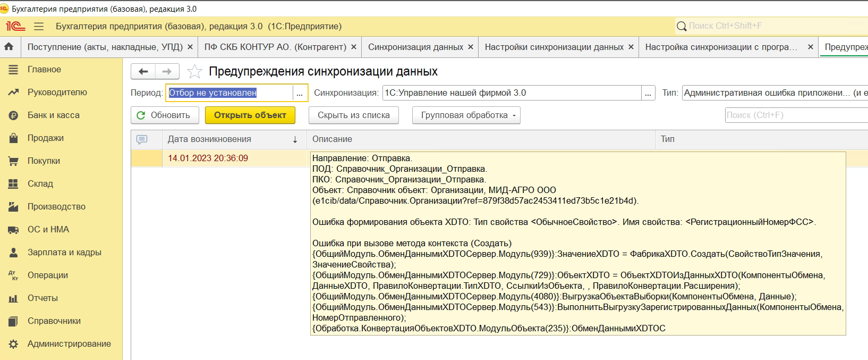
Task: Switch to Настройки синхронизации данных tab
Action: coord(554,47)
